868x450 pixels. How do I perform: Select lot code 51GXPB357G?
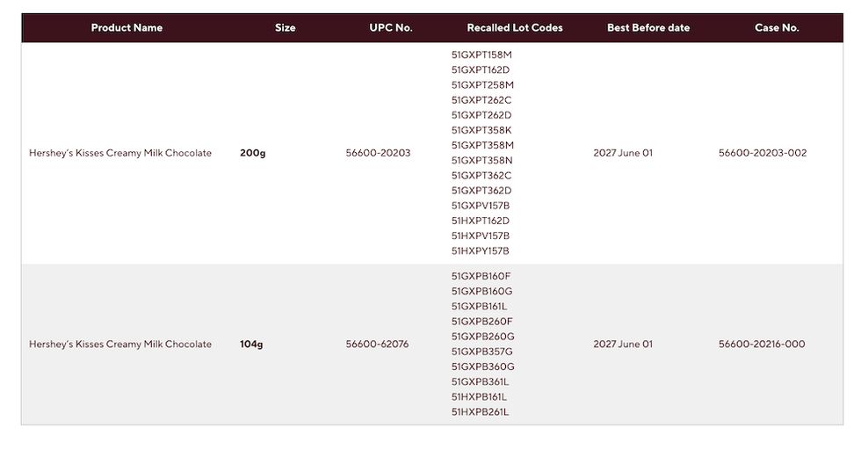[x=482, y=352]
